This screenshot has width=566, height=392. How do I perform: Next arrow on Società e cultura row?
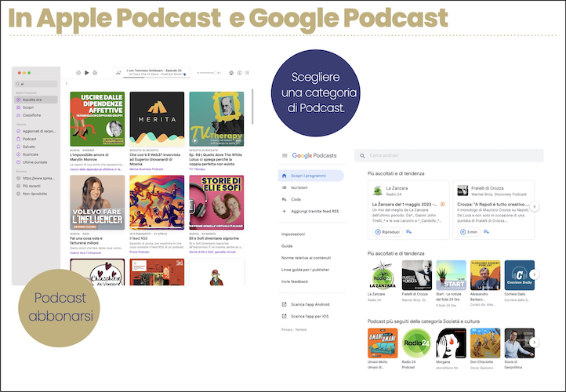[535, 342]
